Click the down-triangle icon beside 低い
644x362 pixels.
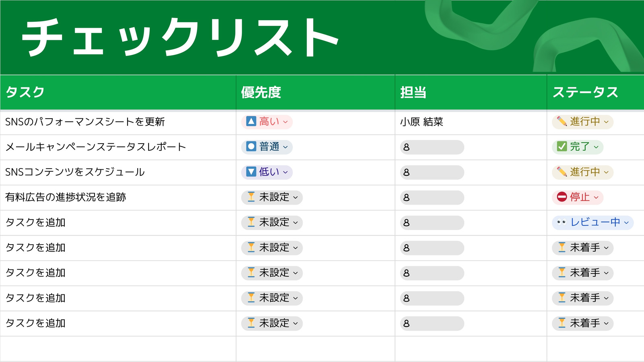point(251,172)
